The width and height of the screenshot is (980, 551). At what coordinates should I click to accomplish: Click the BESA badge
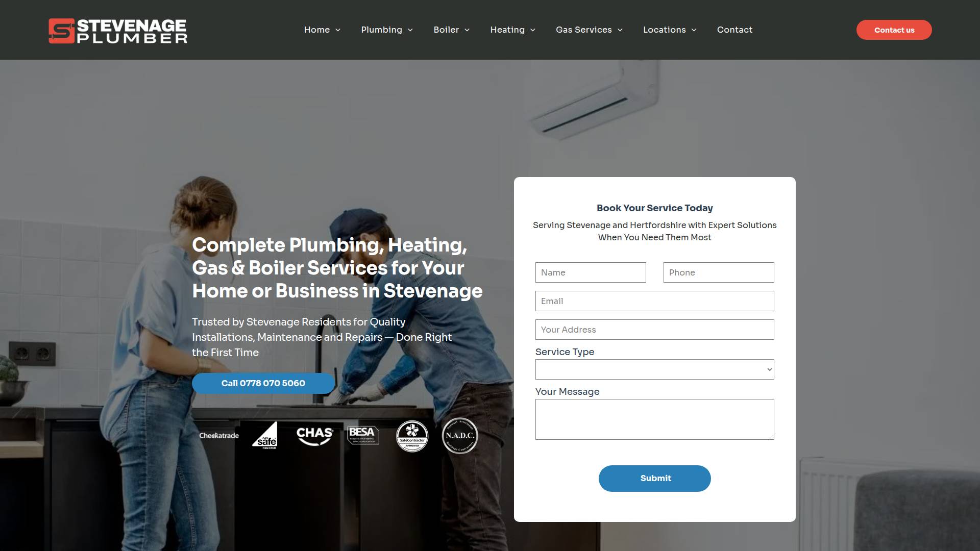pos(363,435)
